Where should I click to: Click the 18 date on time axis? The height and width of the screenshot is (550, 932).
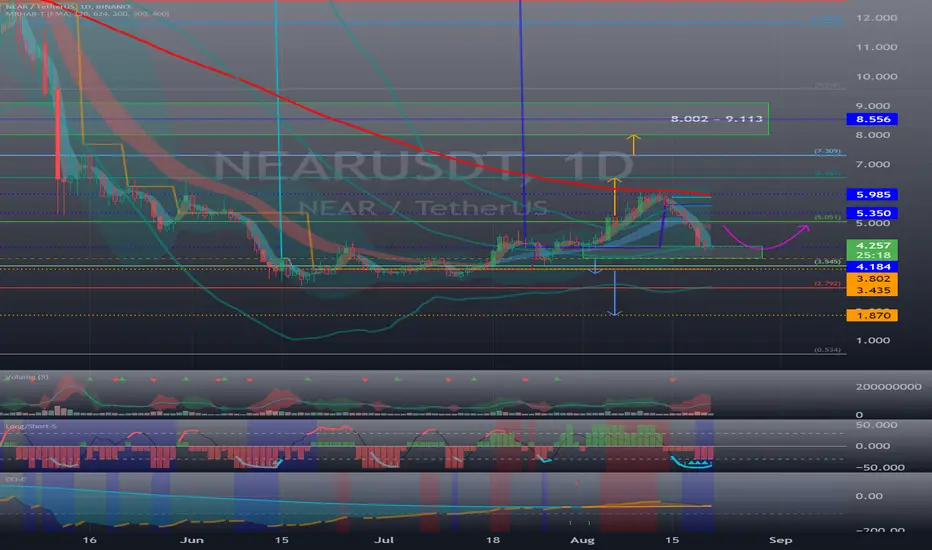492,540
